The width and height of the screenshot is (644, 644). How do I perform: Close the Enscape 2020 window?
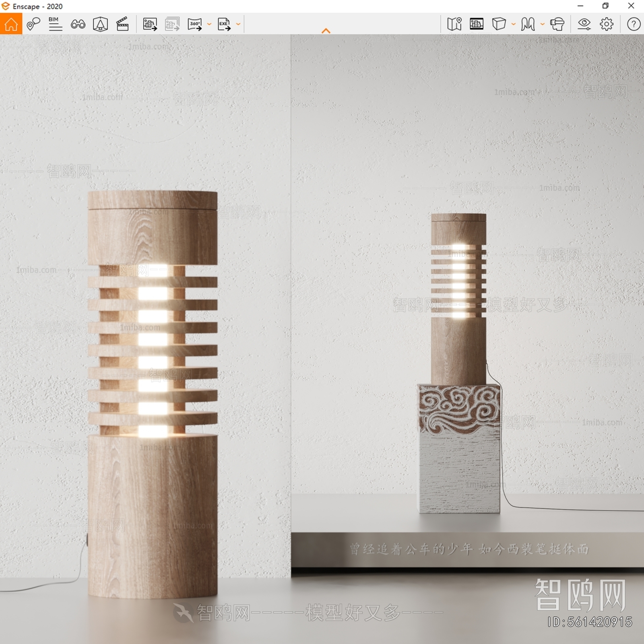(x=631, y=6)
